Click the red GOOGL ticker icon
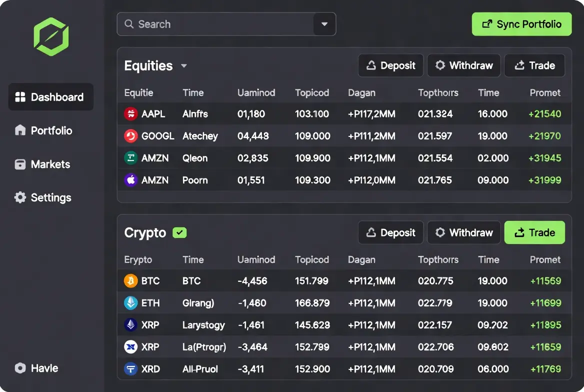This screenshot has height=392, width=584. point(130,135)
